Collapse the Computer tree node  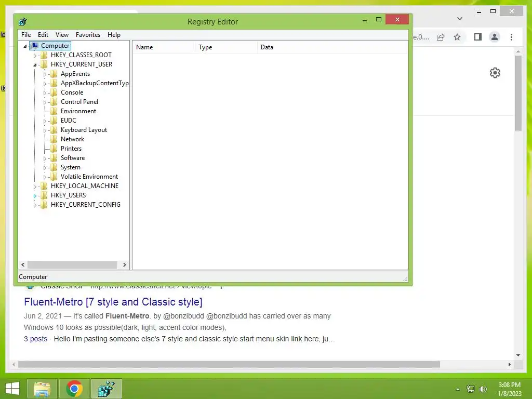point(25,46)
